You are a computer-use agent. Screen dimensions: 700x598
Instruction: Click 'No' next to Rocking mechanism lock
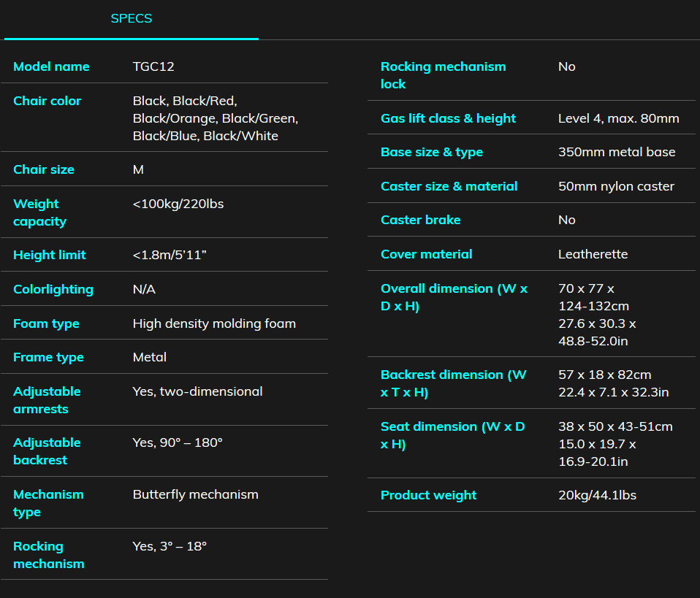point(567,66)
